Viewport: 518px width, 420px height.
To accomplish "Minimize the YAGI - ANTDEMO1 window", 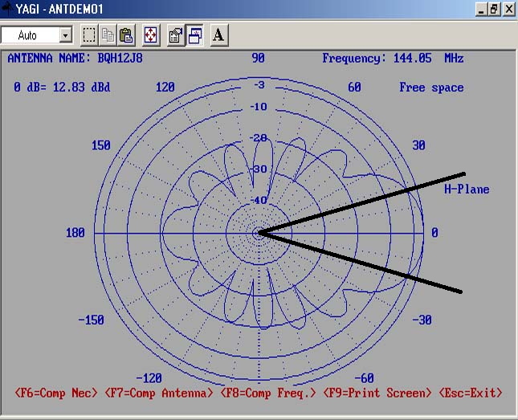I will tap(481, 10).
